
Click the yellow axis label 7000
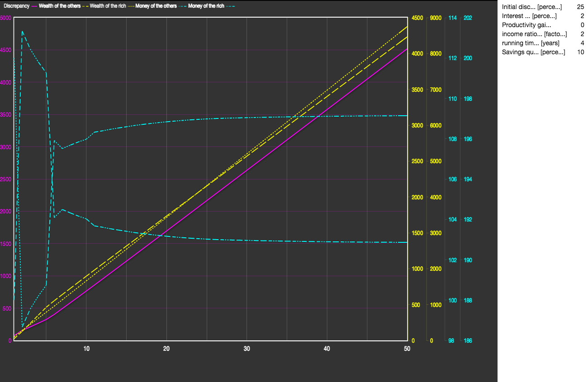pyautogui.click(x=436, y=90)
